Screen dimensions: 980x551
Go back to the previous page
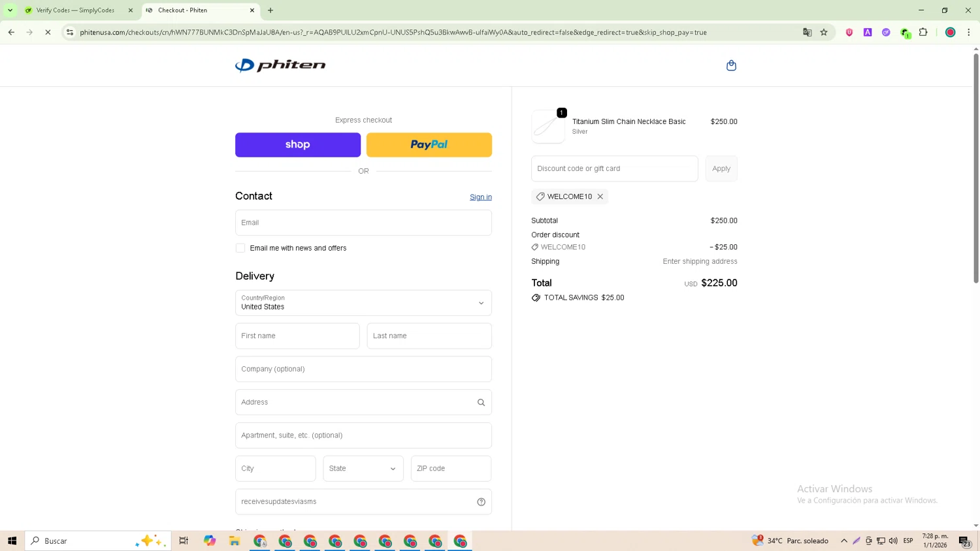11,32
